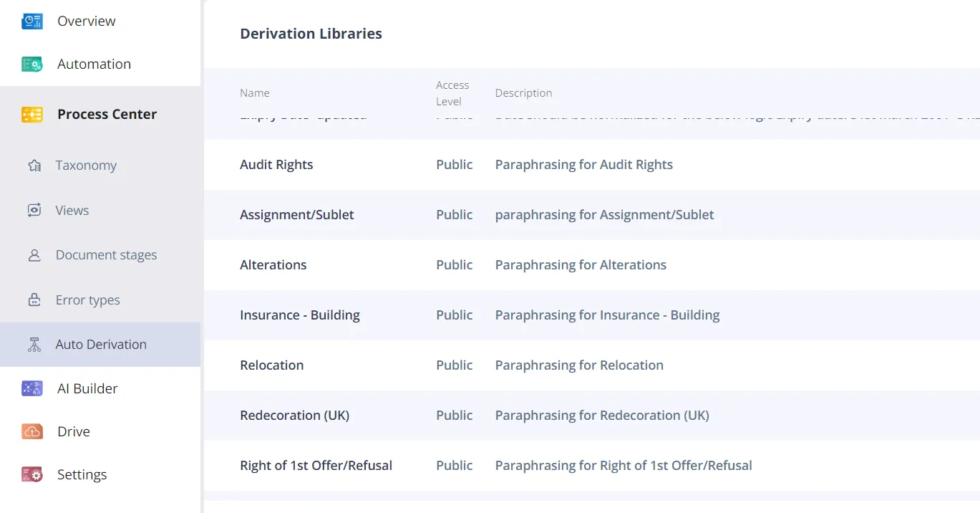Click description 'Paraphrasing for Alterations'
This screenshot has height=513, width=980.
click(x=581, y=265)
